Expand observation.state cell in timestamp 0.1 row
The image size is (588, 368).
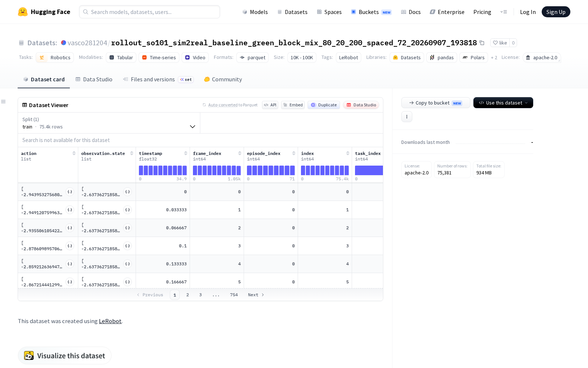pyautogui.click(x=128, y=246)
